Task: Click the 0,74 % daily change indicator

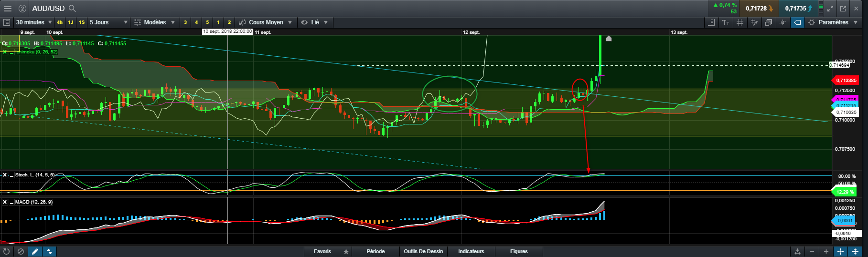Action: 725,5
